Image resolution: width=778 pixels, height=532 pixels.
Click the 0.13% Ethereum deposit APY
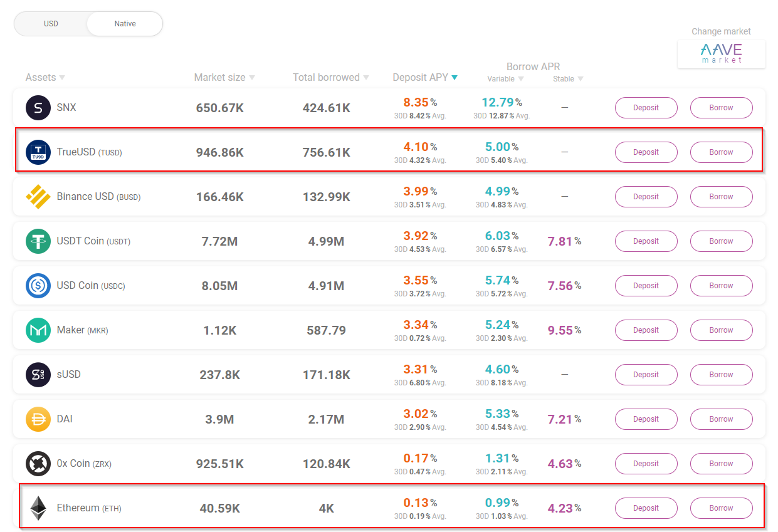point(420,503)
